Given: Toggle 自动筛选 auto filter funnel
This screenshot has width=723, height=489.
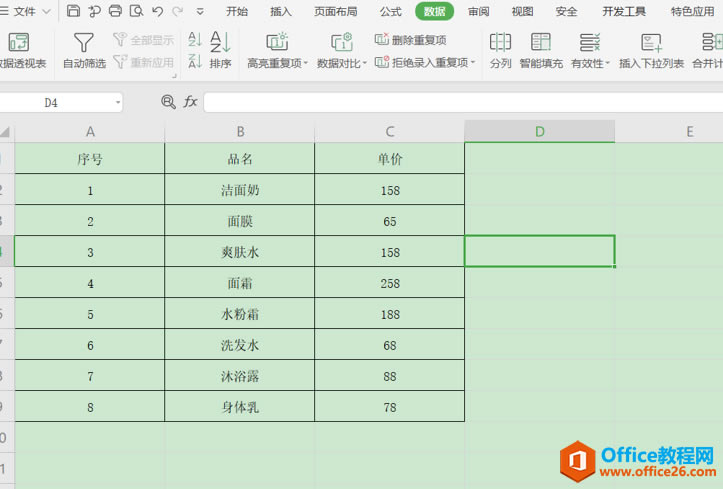Looking at the screenshot, I should 84,42.
